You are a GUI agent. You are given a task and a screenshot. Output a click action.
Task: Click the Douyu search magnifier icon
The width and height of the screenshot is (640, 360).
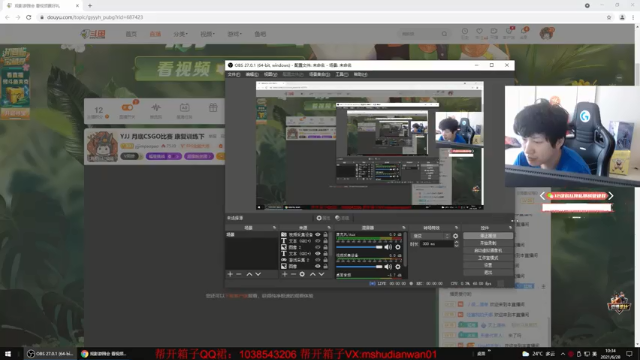pos(444,34)
